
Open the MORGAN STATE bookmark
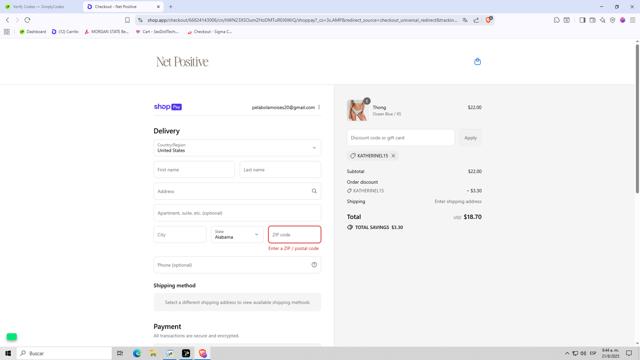[107, 31]
